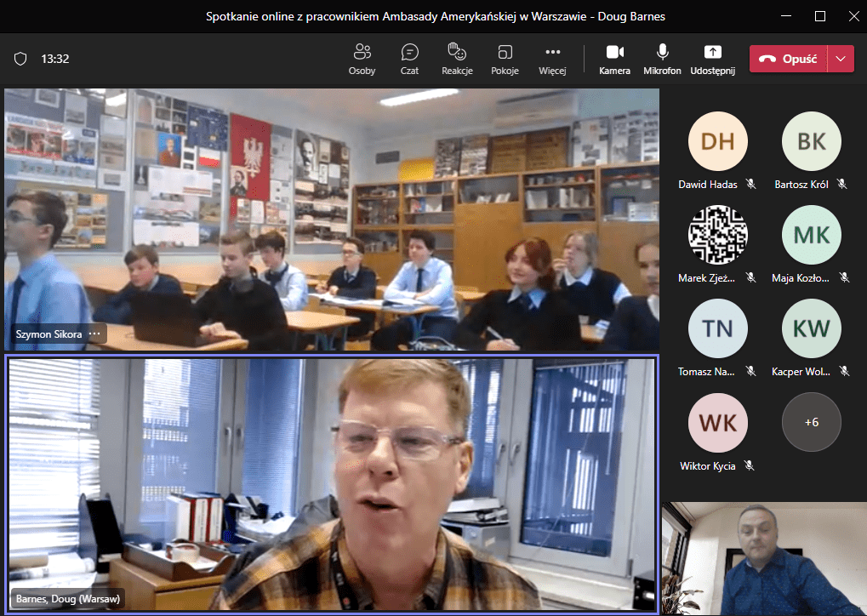Toggle the Mikrofon mute state
The image size is (867, 616).
662,58
